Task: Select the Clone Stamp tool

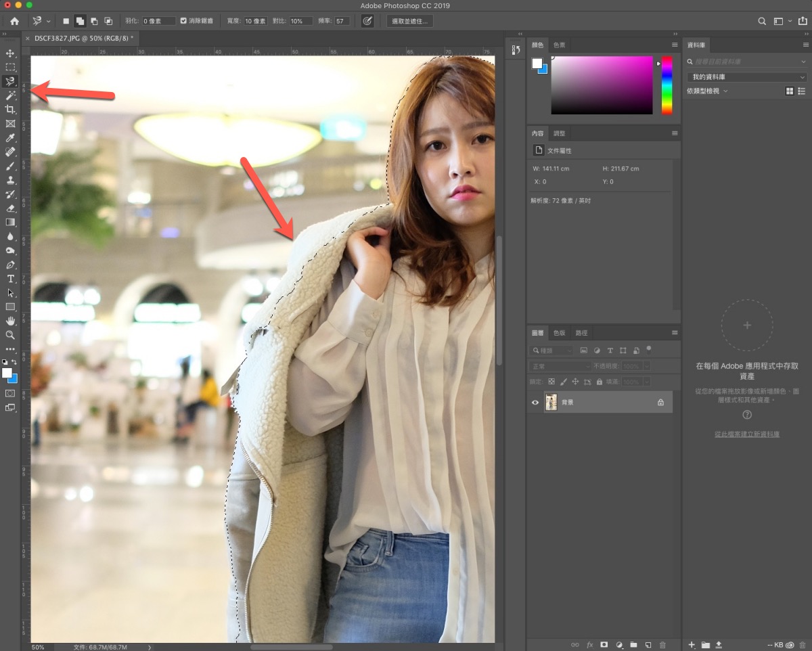Action: (10, 180)
